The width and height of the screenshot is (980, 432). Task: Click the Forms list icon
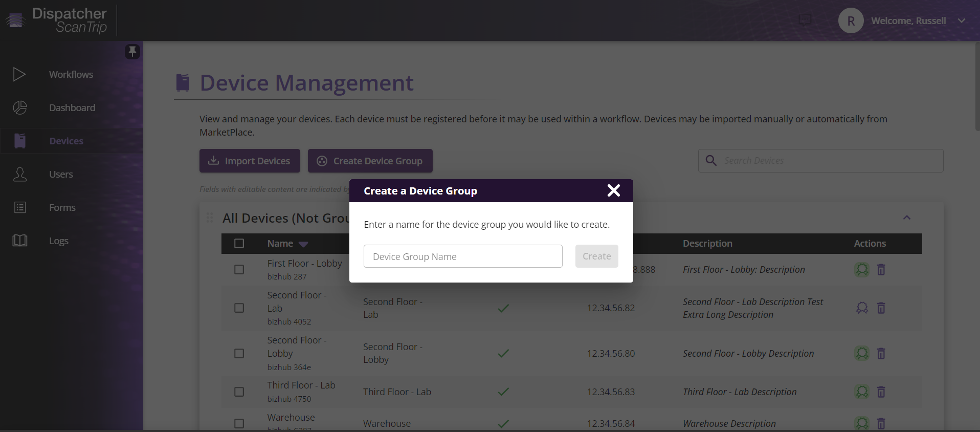20,207
